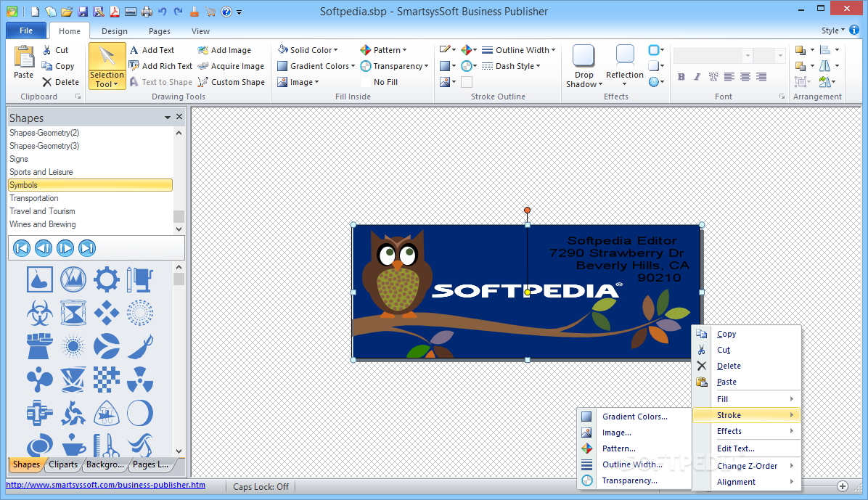Open the Style dropdown at top right
Screen dimensions: 868x500
833,30
